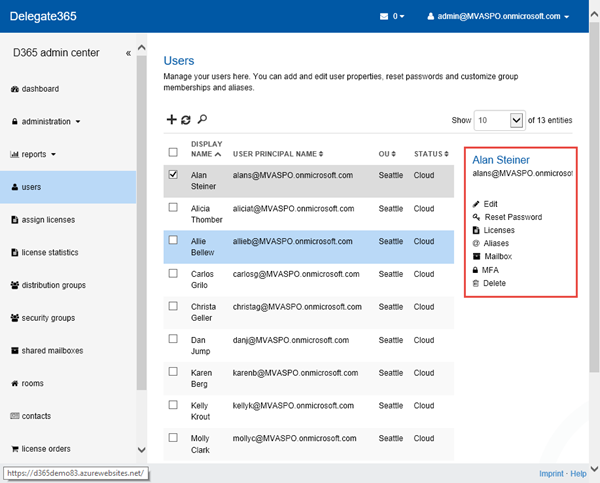Click the add user plus icon
This screenshot has height=483, width=600.
(171, 120)
